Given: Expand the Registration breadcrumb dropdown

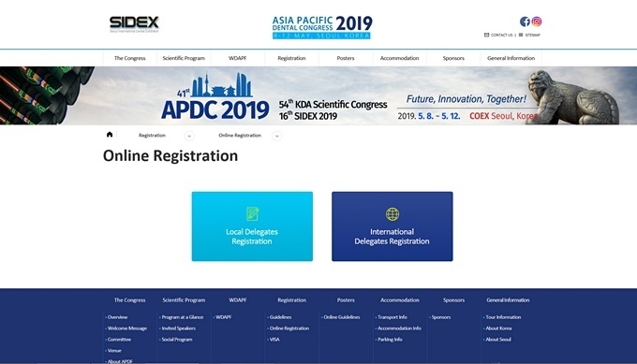Looking at the screenshot, I should [x=189, y=136].
